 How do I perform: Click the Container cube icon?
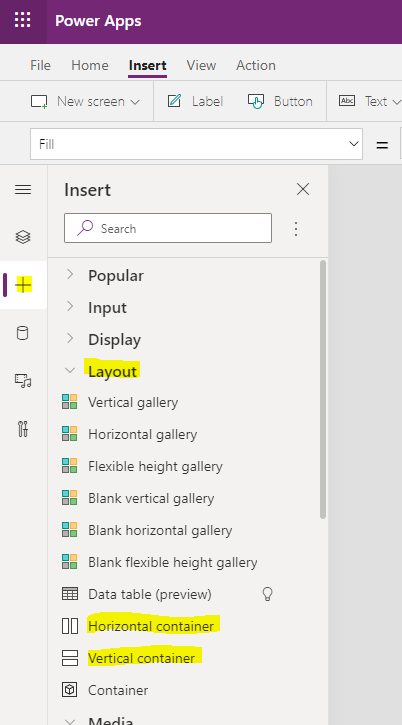point(70,690)
